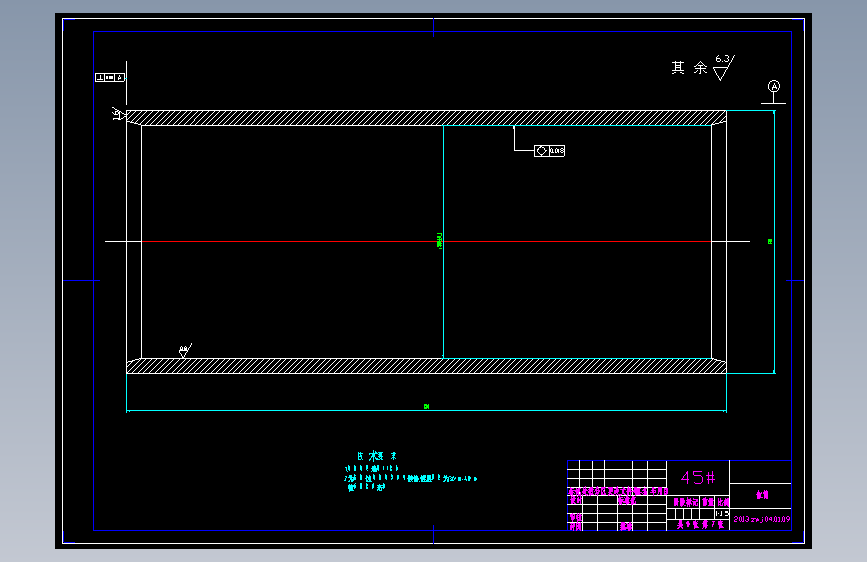Select the green outer diameter dimension value on the right
Viewport: 867px width, 562px height.
click(x=770, y=242)
